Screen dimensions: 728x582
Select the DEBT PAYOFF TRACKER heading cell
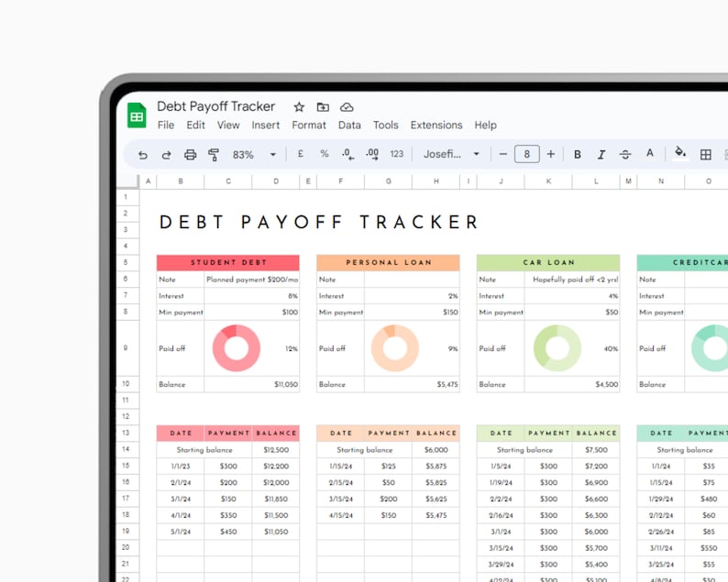(318, 222)
